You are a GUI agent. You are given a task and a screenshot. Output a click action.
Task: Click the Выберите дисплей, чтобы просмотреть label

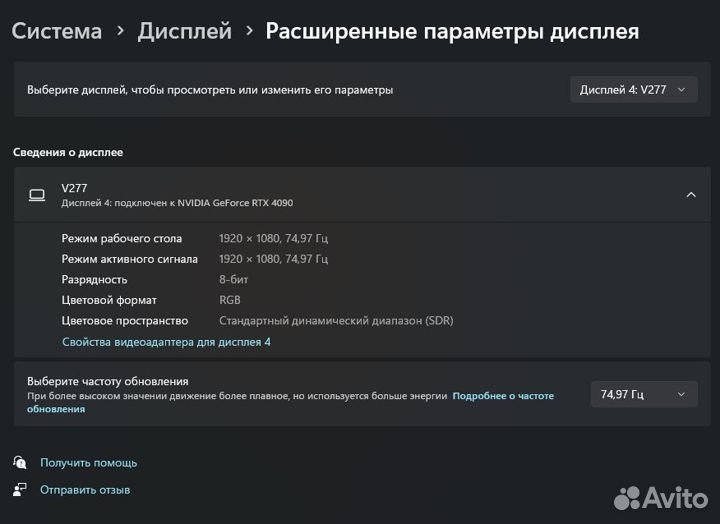tap(210, 90)
